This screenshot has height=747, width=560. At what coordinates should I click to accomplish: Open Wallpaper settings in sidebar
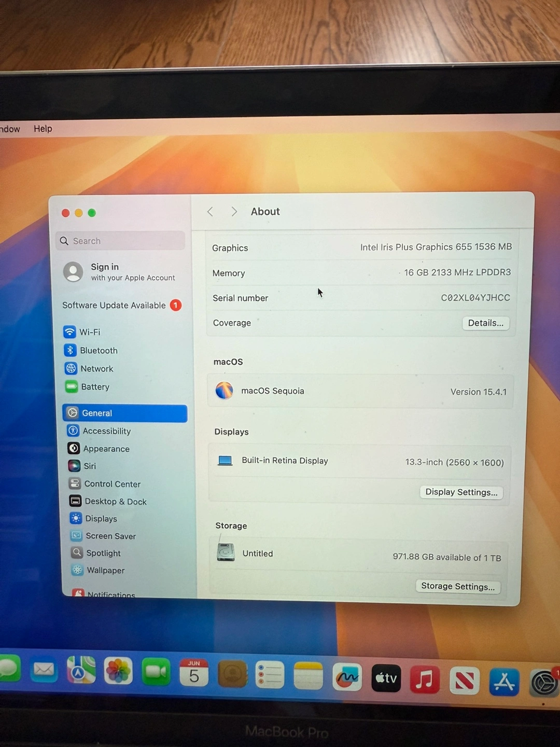(98, 570)
